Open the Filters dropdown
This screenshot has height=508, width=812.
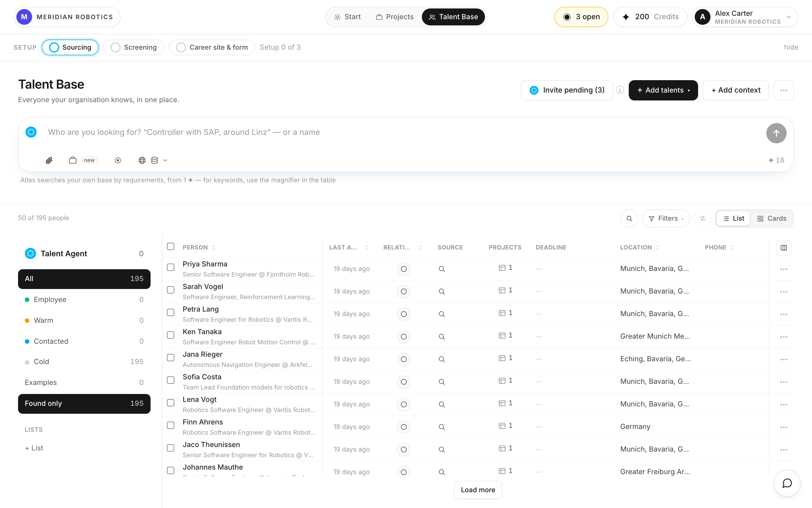(x=666, y=218)
